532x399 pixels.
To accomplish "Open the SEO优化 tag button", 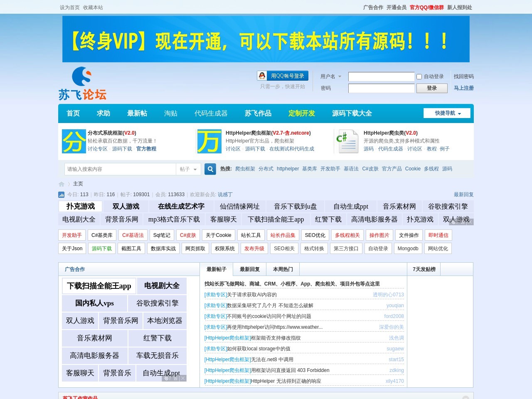I will coord(315,235).
